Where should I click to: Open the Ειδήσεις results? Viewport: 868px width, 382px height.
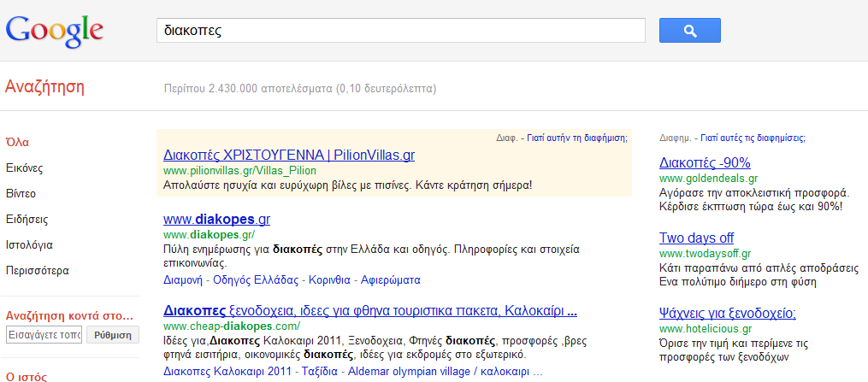(27, 220)
